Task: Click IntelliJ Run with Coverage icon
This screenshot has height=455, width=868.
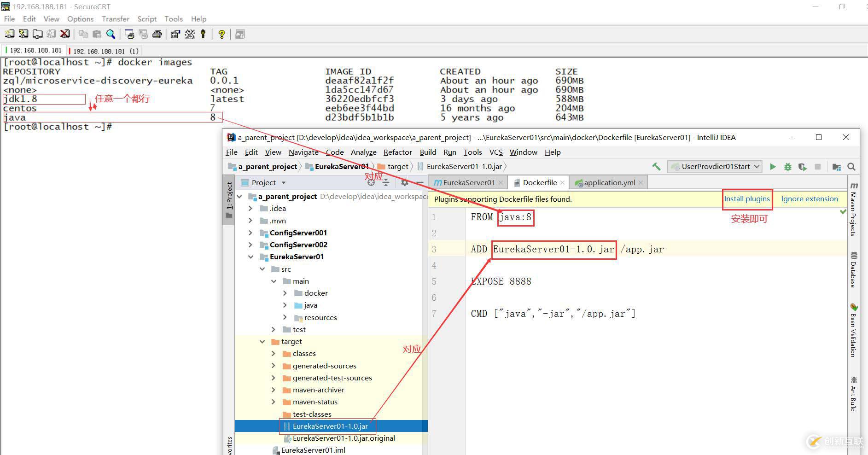Action: click(x=803, y=167)
